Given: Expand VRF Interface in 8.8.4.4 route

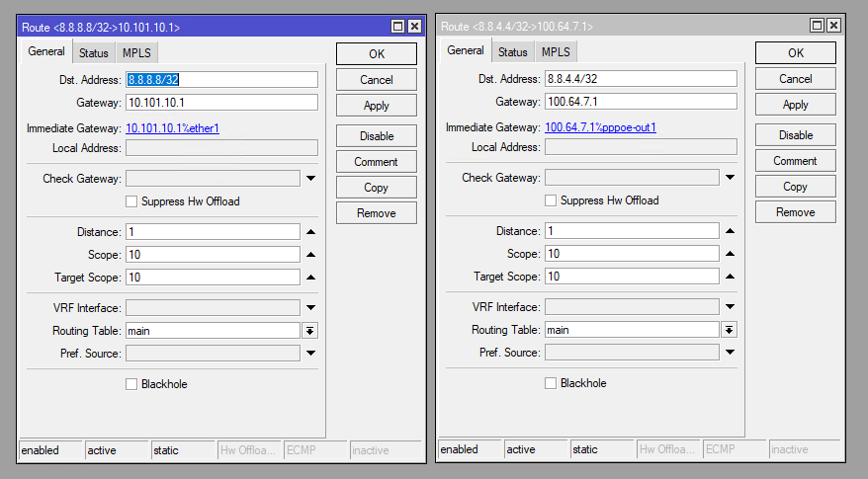Looking at the screenshot, I should [x=731, y=306].
